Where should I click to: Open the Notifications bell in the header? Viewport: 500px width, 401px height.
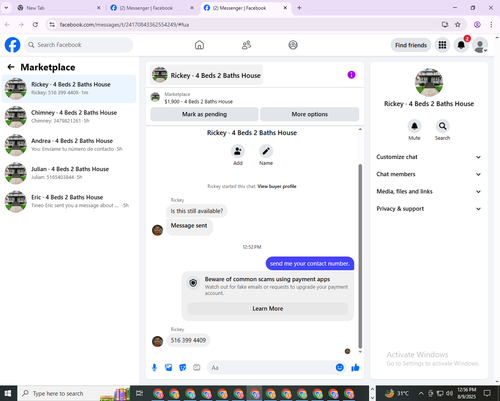point(461,45)
